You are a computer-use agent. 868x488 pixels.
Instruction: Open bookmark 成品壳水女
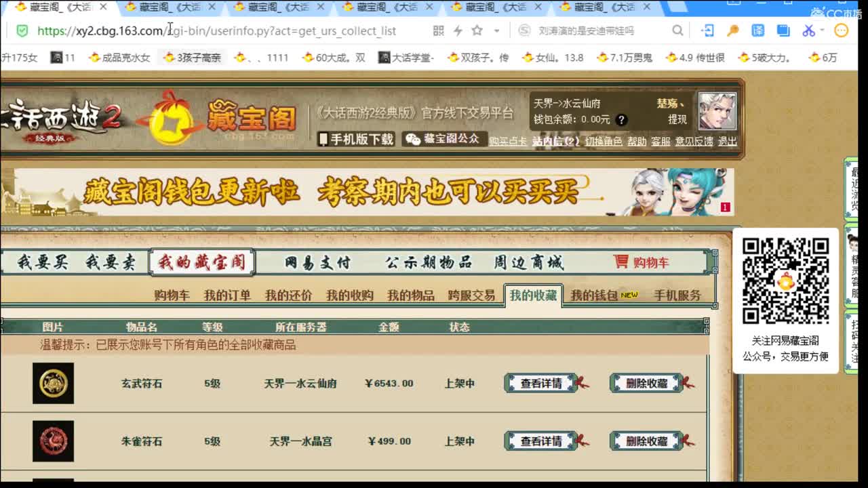coord(119,58)
